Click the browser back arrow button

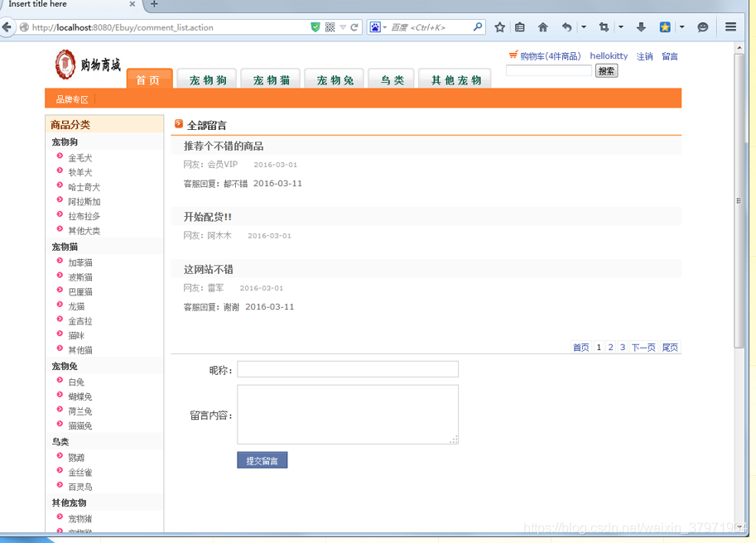click(7, 27)
